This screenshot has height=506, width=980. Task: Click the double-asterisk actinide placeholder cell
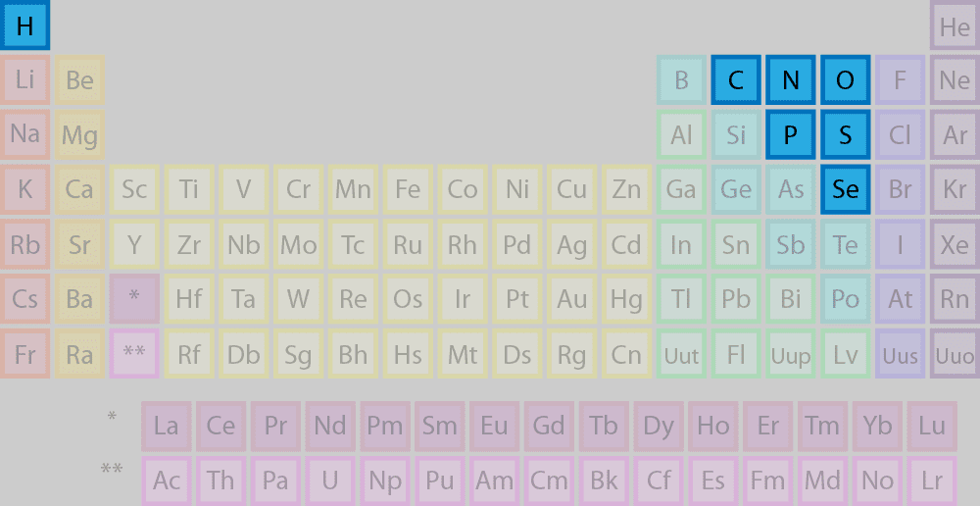coord(134,354)
